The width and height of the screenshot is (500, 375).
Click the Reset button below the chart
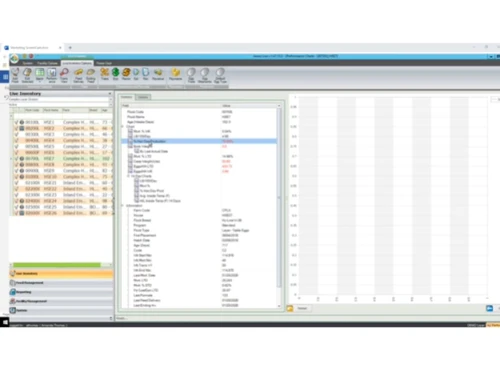[302, 308]
